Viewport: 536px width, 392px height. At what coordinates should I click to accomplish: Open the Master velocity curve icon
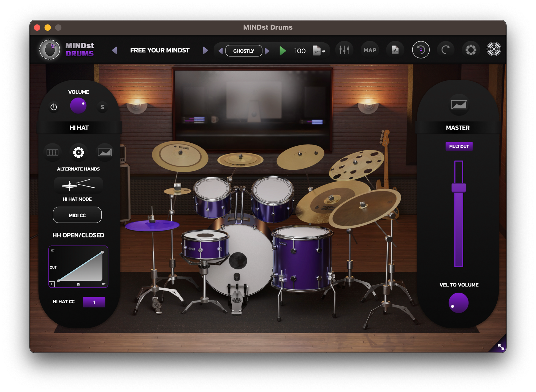[459, 105]
